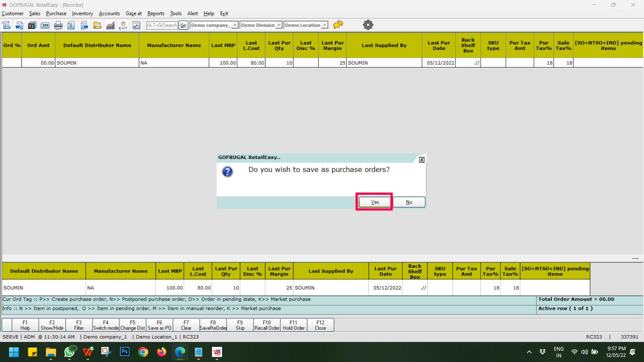
Task: Expand the Demo Location dropdown
Action: 324,25
